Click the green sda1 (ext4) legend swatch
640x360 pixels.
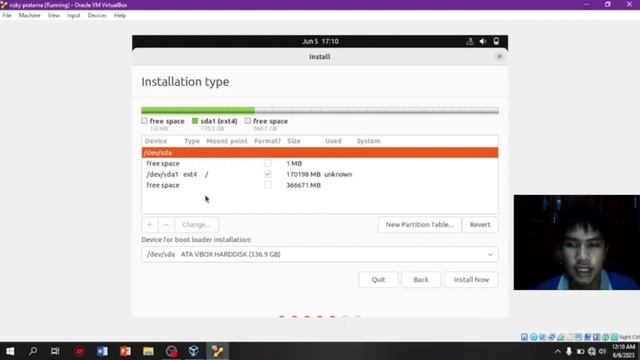pos(195,121)
